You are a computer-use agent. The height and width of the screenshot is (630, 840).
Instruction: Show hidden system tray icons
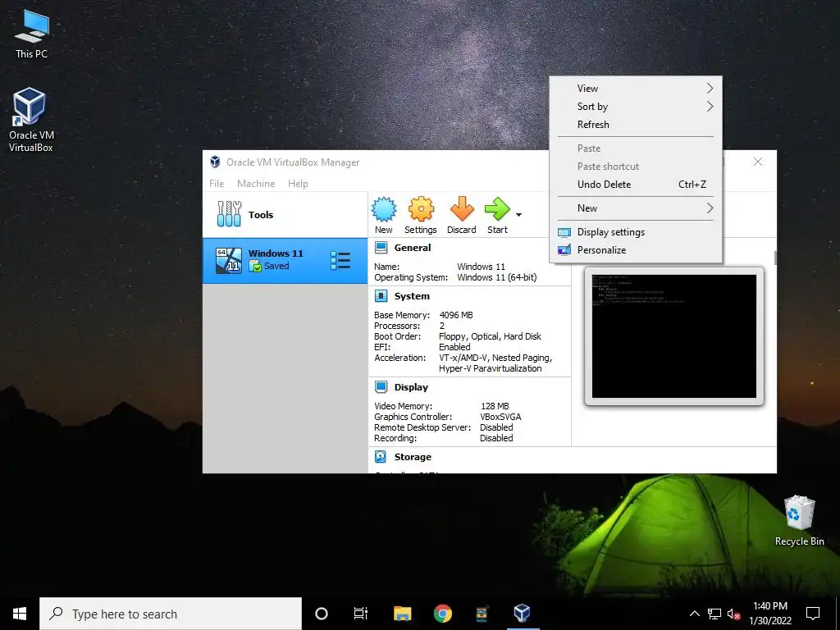click(694, 614)
